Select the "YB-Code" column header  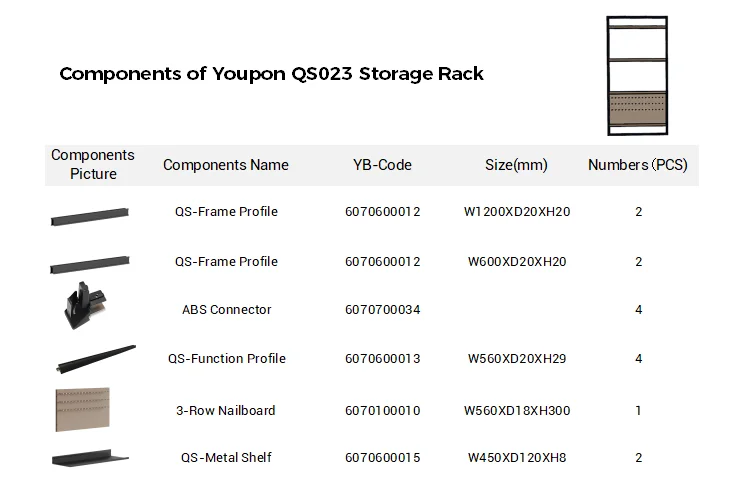(382, 165)
